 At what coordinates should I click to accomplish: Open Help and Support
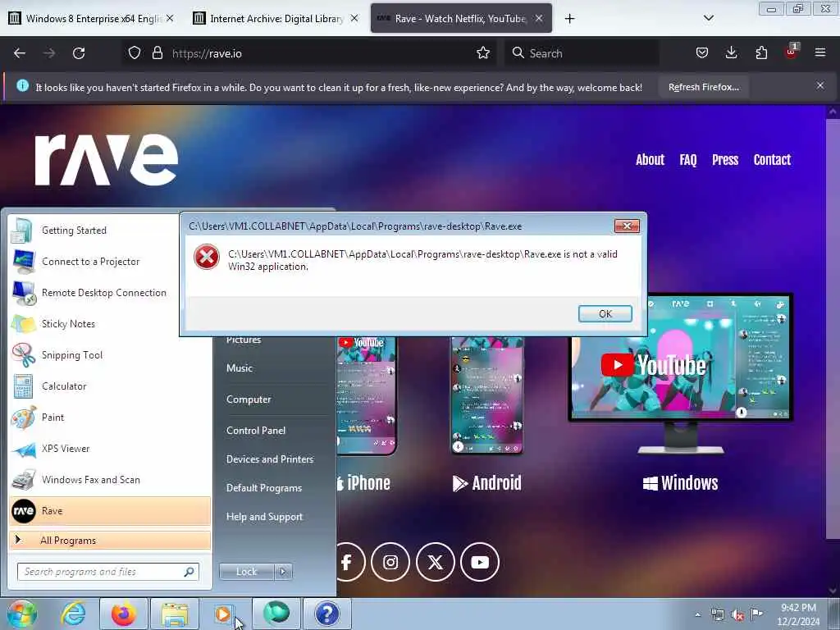264,517
